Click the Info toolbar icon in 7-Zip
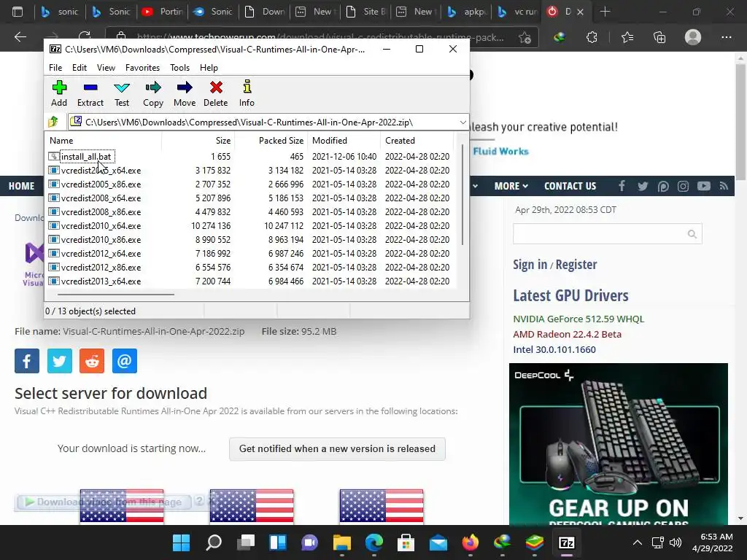The width and height of the screenshot is (747, 560). pos(247,93)
